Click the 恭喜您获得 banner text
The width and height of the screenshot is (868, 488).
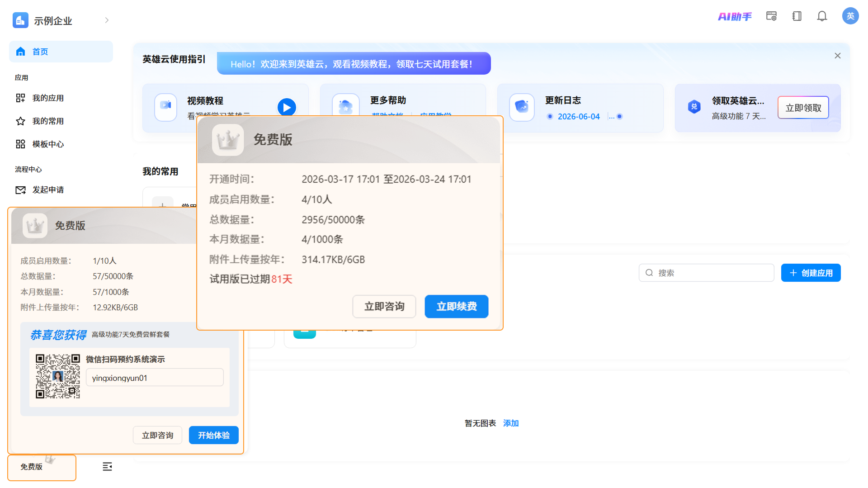58,335
